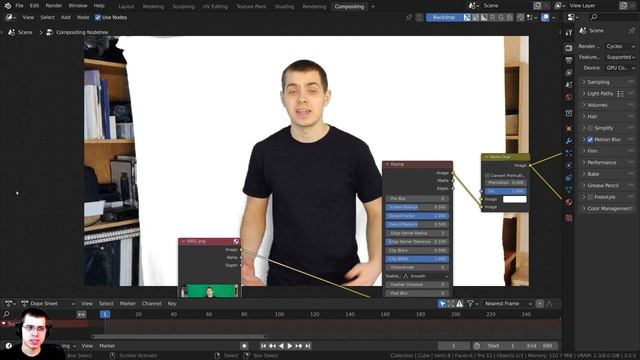Click the green screen image node thumbnail

tap(209, 291)
